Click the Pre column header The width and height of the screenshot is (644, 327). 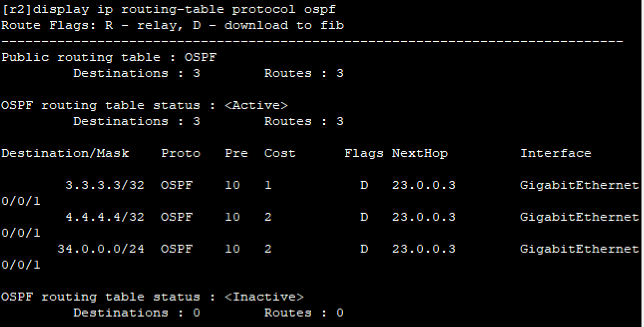click(236, 153)
